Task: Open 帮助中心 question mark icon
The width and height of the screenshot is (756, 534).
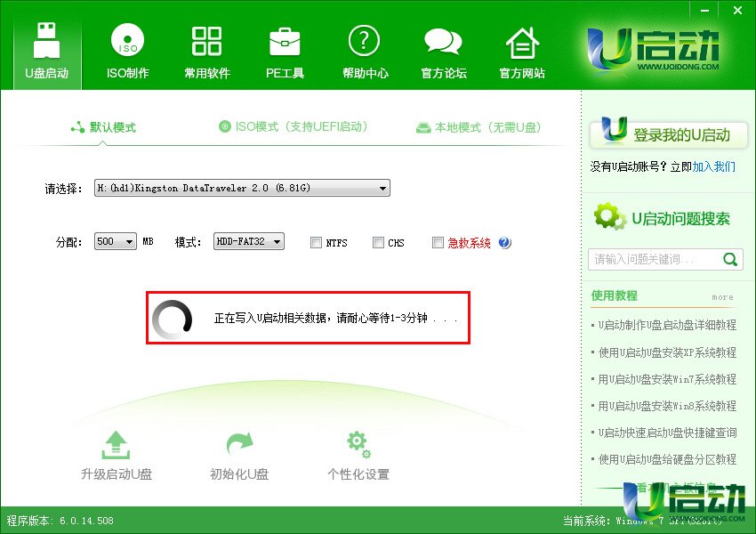Action: 365,41
